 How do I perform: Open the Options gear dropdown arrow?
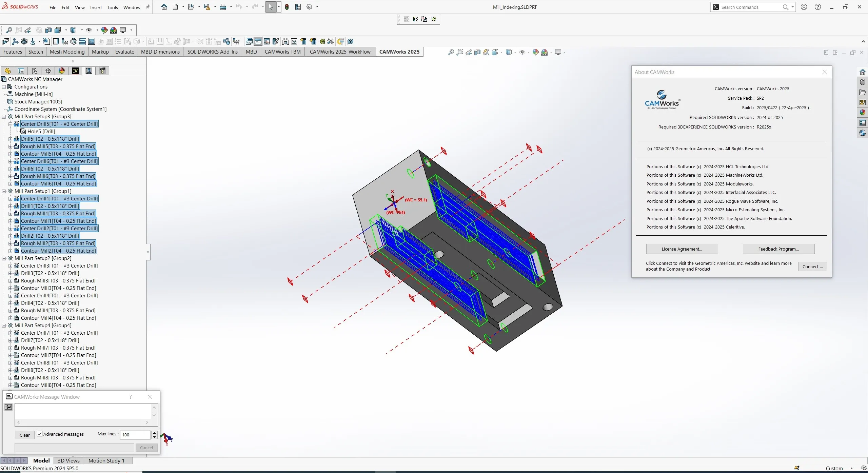point(317,7)
